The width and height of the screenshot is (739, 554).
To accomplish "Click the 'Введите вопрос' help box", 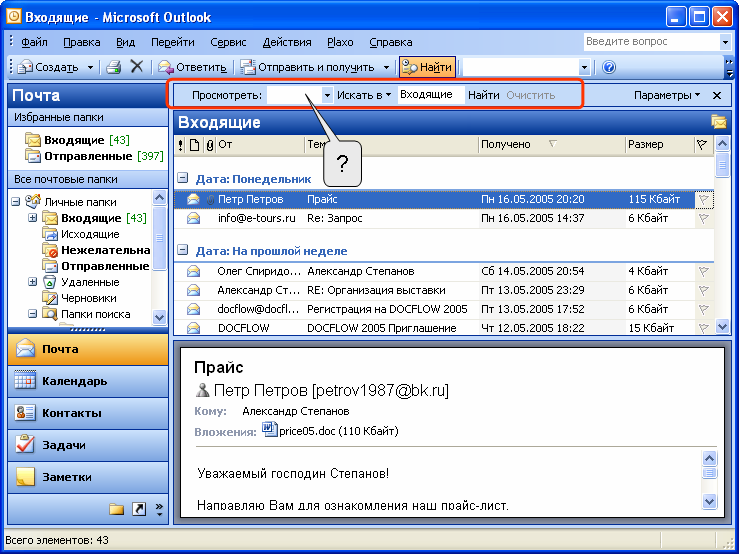I will point(652,41).
